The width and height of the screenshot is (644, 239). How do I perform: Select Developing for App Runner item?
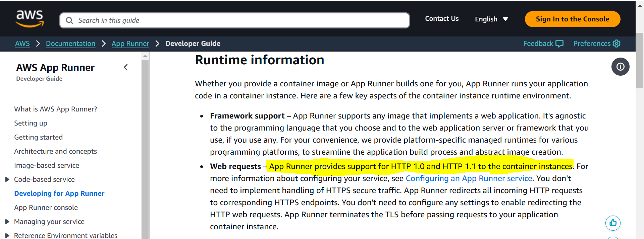(x=59, y=193)
